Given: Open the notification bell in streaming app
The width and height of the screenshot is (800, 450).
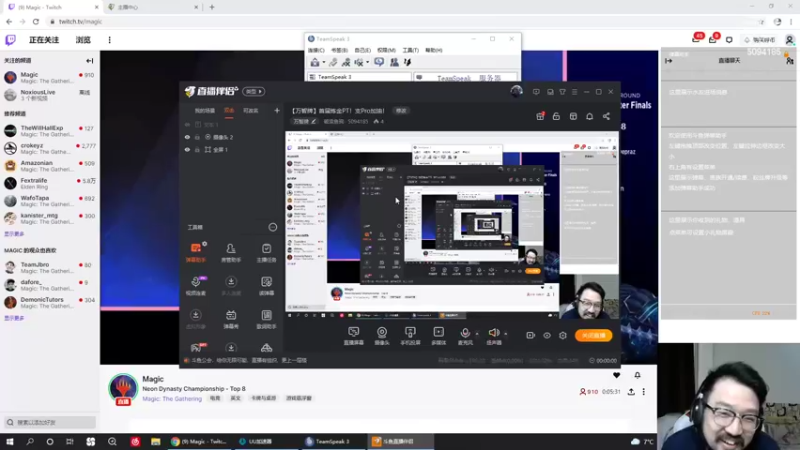Looking at the screenshot, I should pyautogui.click(x=589, y=116).
